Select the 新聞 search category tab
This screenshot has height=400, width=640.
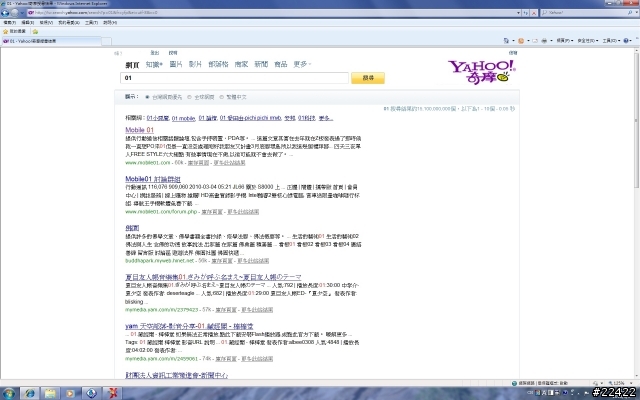pyautogui.click(x=261, y=64)
